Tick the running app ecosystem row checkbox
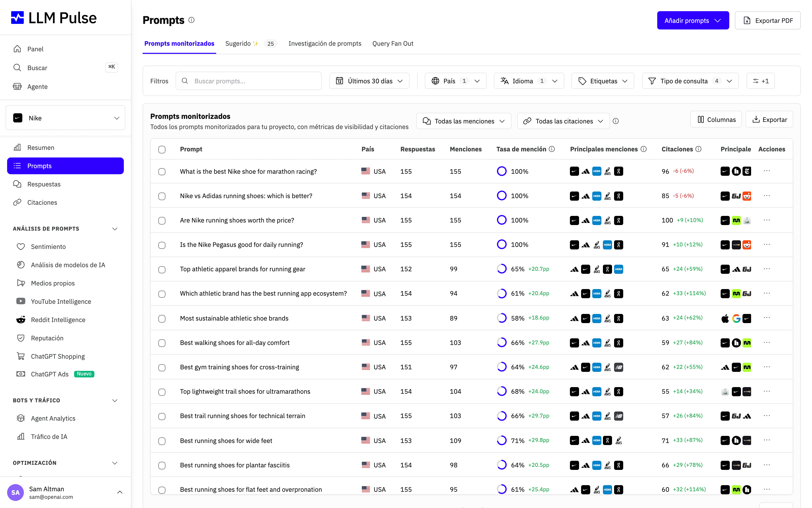Image resolution: width=812 pixels, height=508 pixels. pos(162,294)
